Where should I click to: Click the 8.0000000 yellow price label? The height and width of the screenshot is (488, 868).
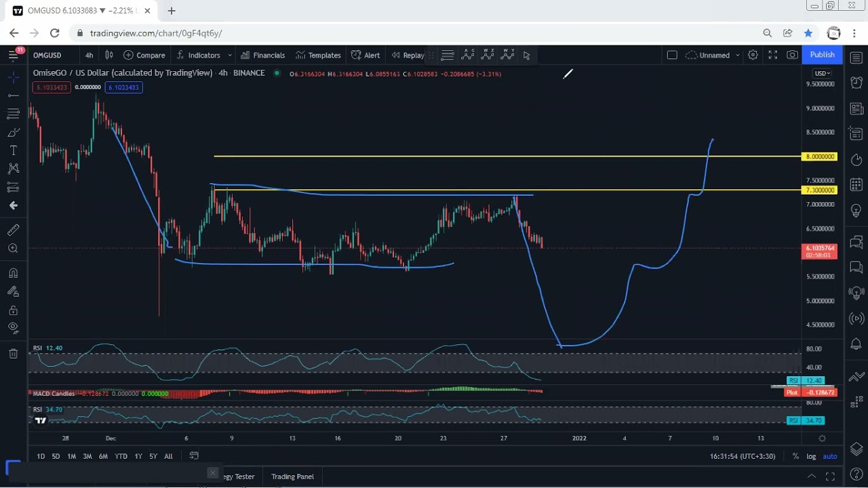[x=820, y=157]
